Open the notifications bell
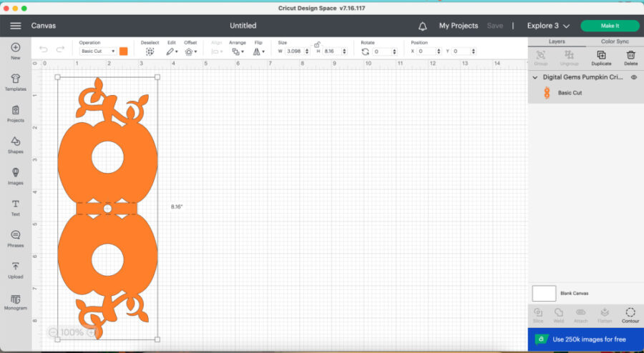This screenshot has width=644, height=353. [x=422, y=26]
